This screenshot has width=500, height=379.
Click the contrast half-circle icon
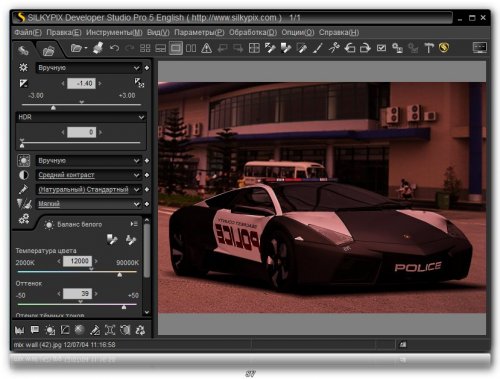coord(24,175)
